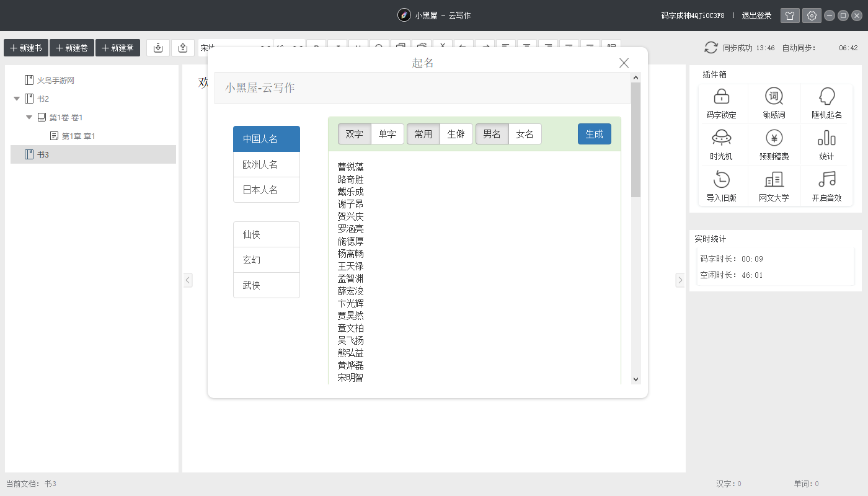Switch to 仙侠 category
The height and width of the screenshot is (496, 868).
[267, 234]
